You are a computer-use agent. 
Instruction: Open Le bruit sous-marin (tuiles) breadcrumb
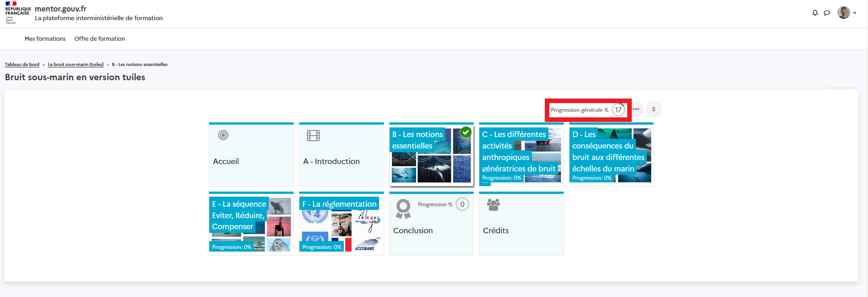coord(76,65)
